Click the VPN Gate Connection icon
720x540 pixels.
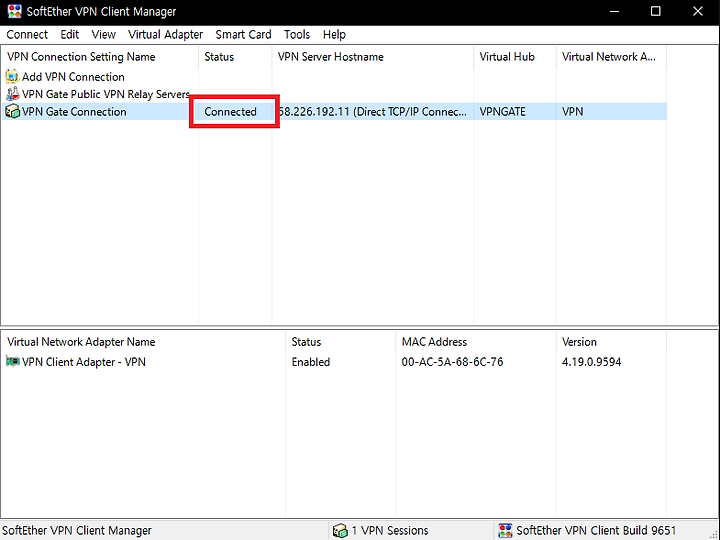point(12,111)
